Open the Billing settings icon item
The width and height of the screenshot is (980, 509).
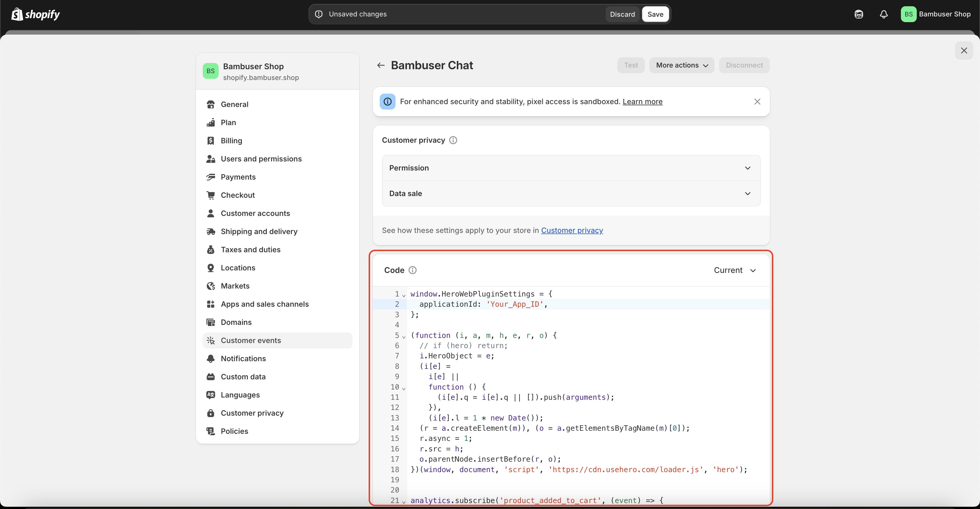(x=210, y=141)
